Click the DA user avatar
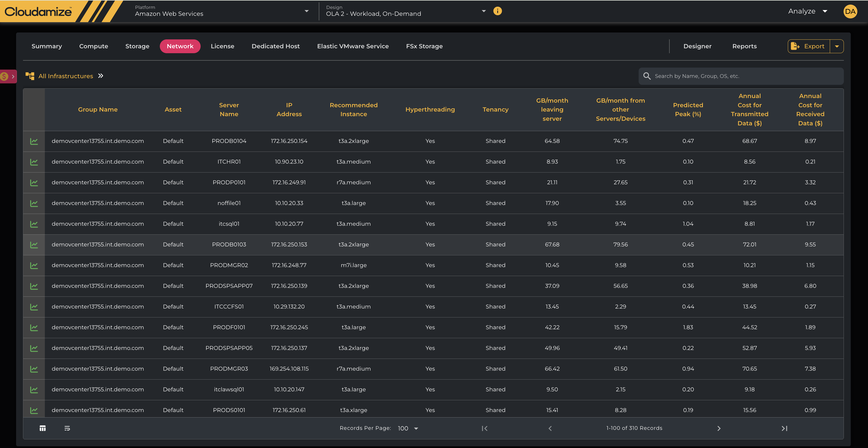This screenshot has height=448, width=868. click(850, 12)
